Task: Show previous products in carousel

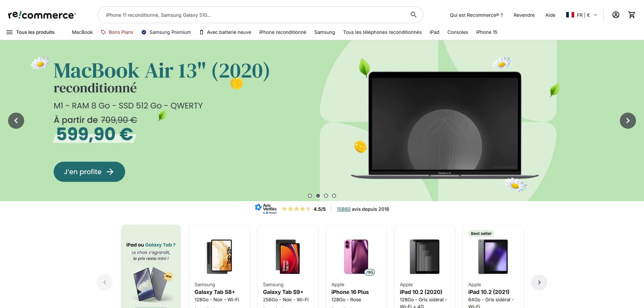Action: point(105,283)
